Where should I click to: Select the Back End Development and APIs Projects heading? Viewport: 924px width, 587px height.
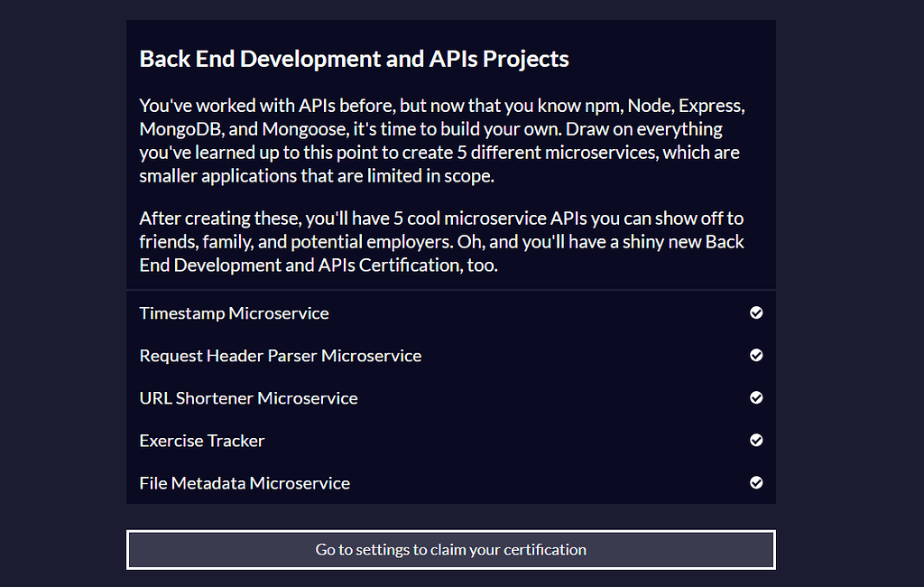354,58
